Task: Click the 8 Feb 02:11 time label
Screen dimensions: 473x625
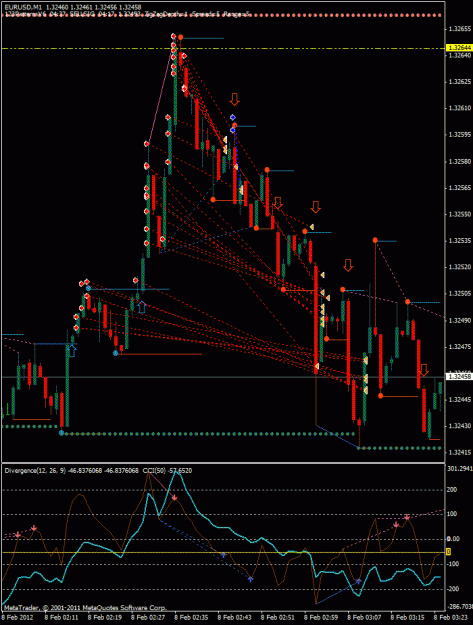Action: [61, 617]
